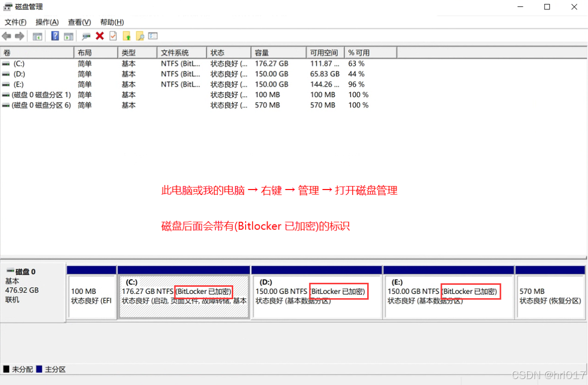Toggle the show/hide action pane icon
588x385 pixels.
[x=69, y=36]
